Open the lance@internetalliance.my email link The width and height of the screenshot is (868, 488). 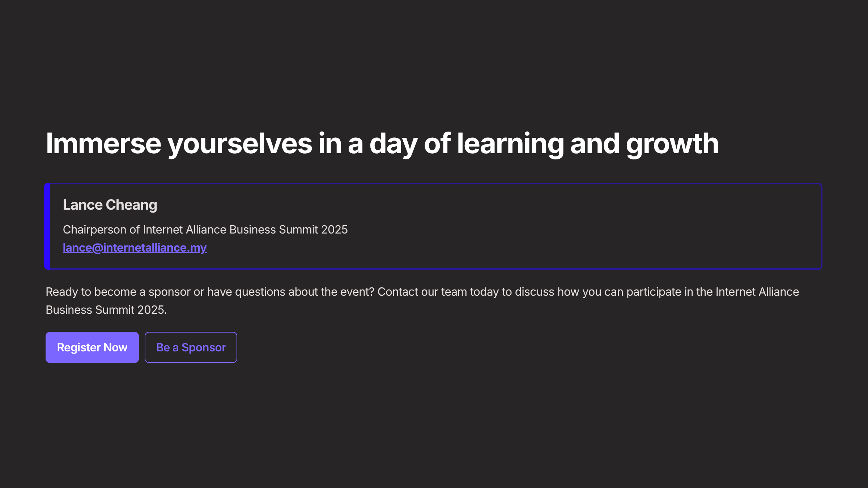point(135,248)
